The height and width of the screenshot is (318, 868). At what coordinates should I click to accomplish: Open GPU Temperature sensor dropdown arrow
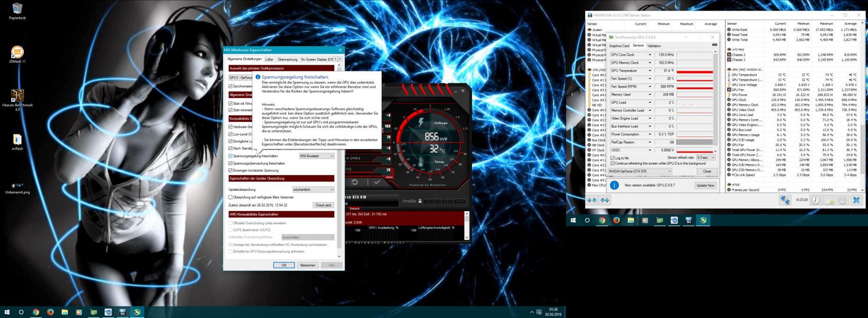coord(649,71)
